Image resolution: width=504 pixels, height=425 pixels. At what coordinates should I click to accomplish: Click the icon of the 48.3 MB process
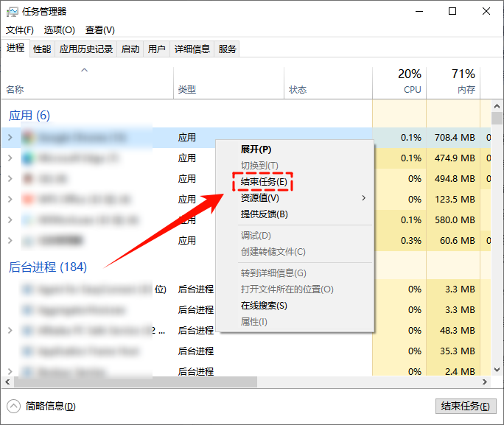tap(28, 330)
